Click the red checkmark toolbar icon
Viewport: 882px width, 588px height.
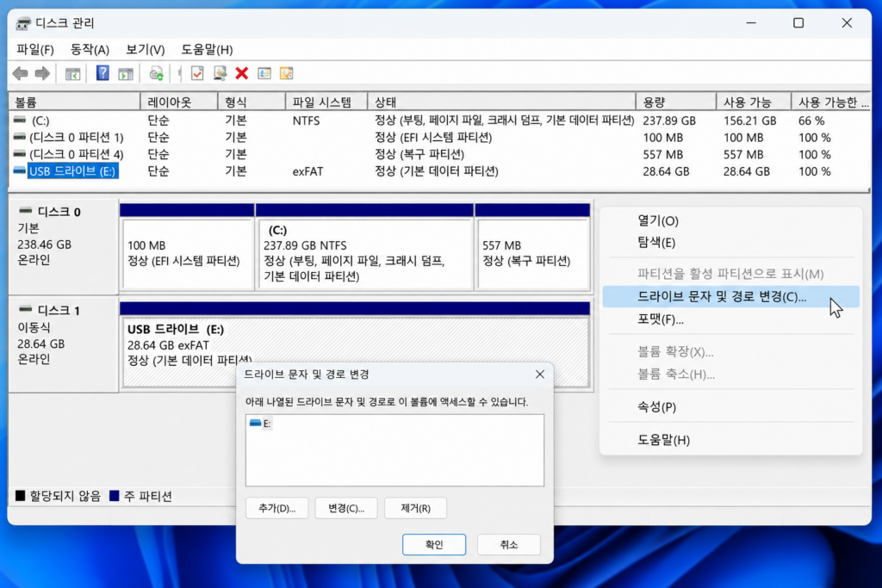coord(197,73)
